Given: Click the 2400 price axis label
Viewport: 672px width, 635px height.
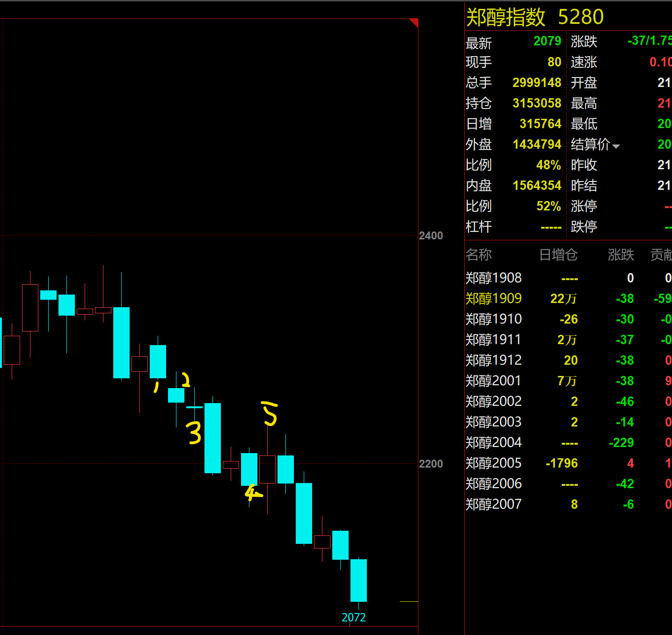Looking at the screenshot, I should pos(431,236).
